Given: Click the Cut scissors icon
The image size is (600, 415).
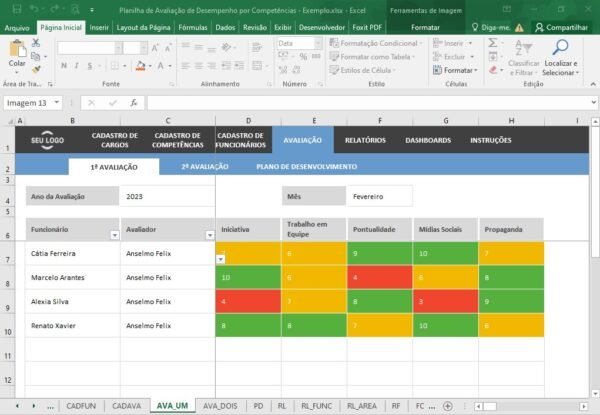Looking at the screenshot, I should [36, 42].
